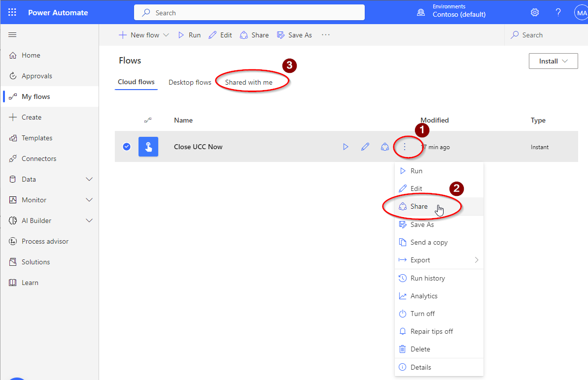Choose Delete from the context menu
Screen dimensions: 588x380
[x=439, y=349]
